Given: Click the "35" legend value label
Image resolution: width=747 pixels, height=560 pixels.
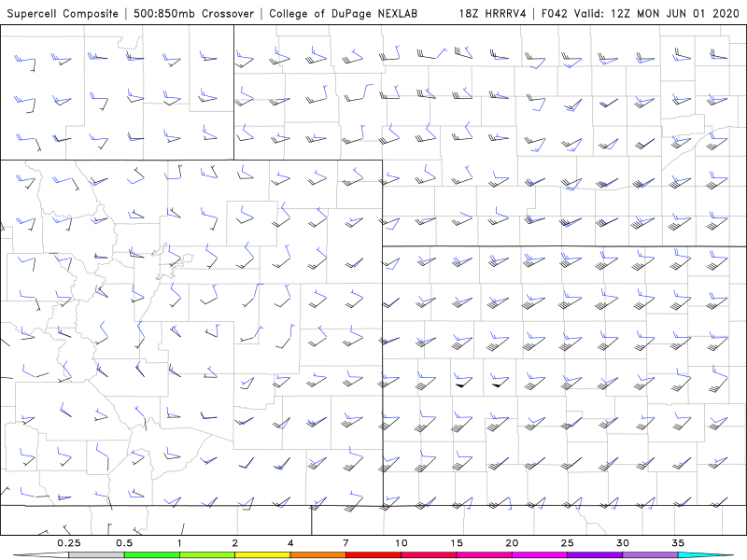Looking at the screenshot, I should 679,543.
